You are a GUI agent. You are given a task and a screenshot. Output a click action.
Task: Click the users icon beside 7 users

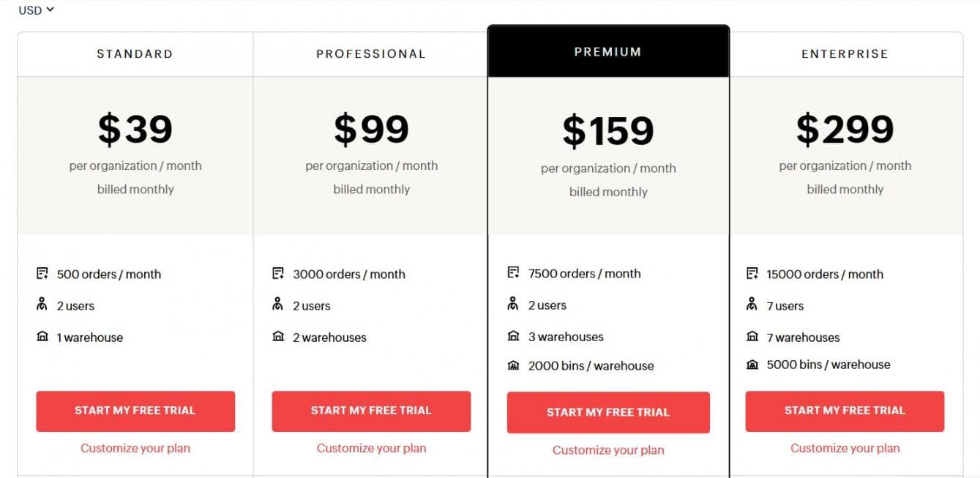pos(752,305)
